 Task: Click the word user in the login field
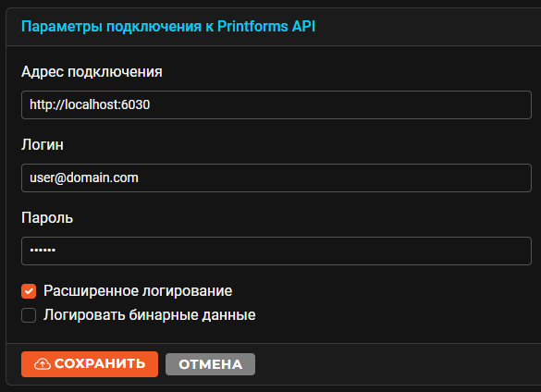[x=42, y=178]
